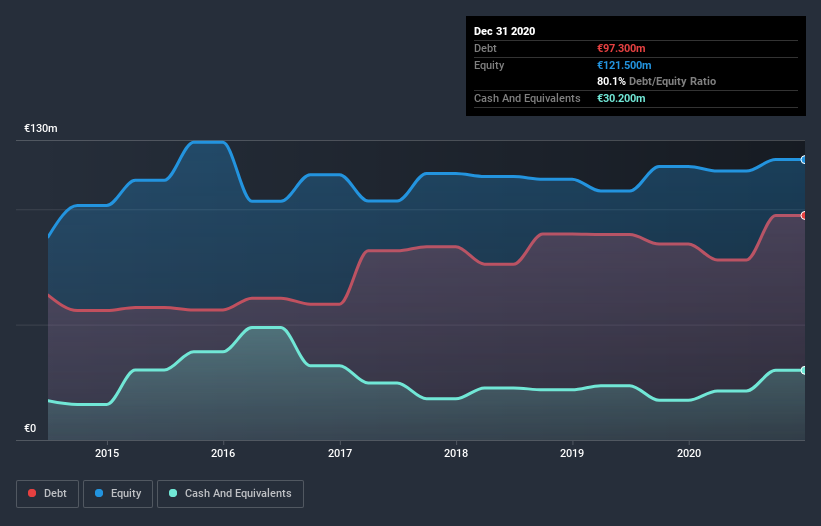Toggle the Equity legend button
Screen dimensions: 821x526
click(118, 494)
